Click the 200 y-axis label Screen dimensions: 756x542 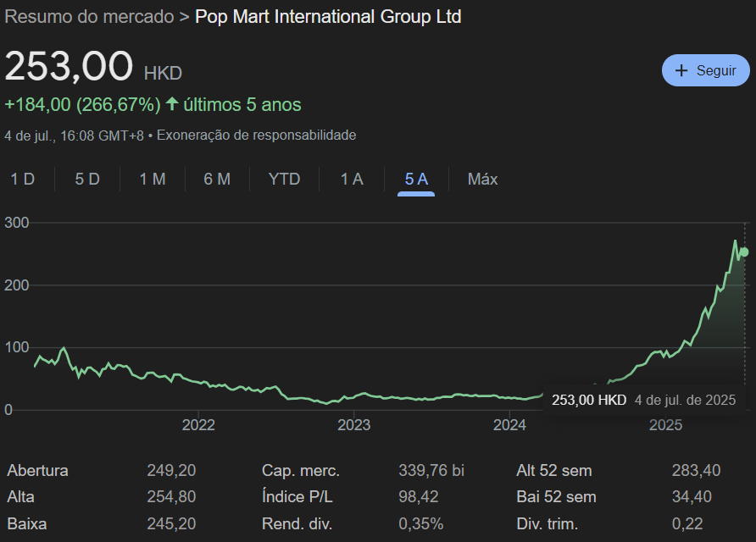pyautogui.click(x=17, y=285)
